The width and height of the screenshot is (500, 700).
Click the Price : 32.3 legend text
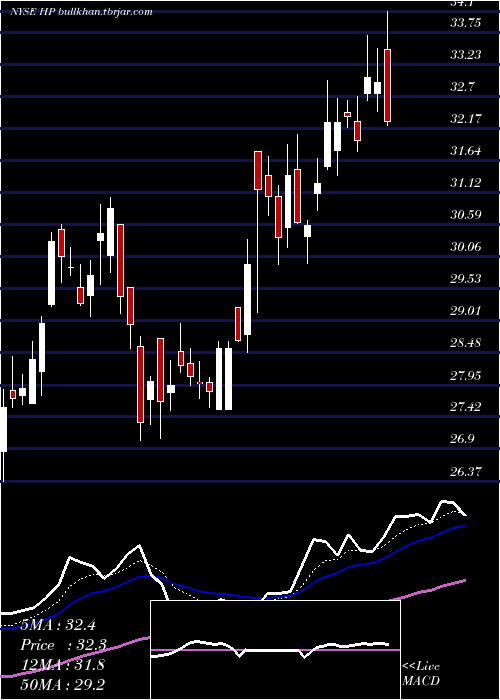(x=62, y=645)
